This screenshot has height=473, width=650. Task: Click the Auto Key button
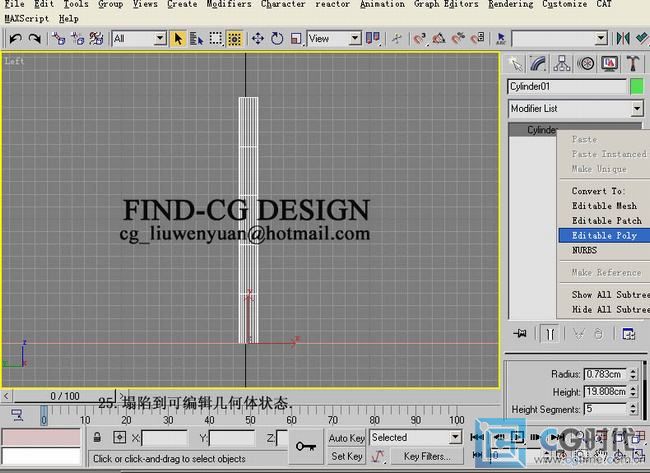(x=347, y=438)
